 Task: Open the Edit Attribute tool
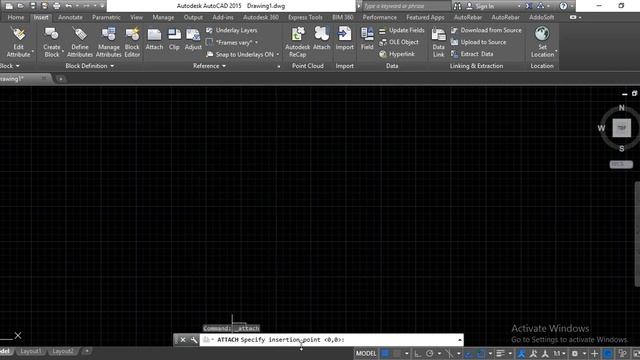18,42
